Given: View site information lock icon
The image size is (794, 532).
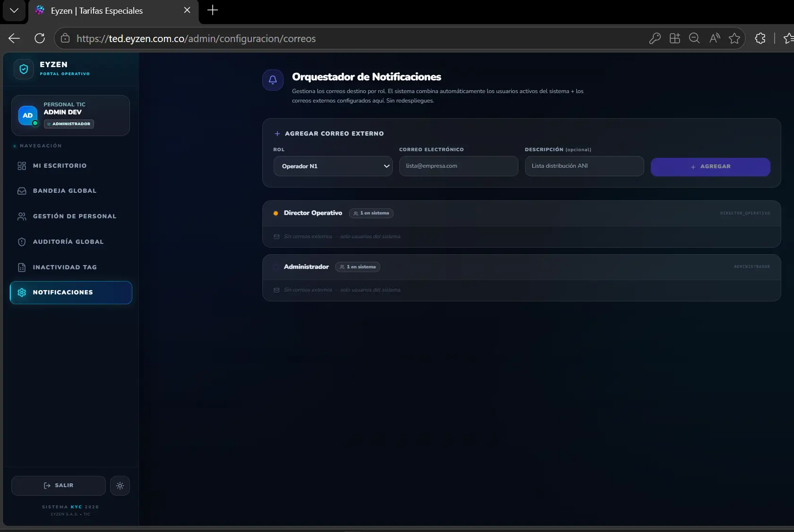Looking at the screenshot, I should tap(65, 39).
